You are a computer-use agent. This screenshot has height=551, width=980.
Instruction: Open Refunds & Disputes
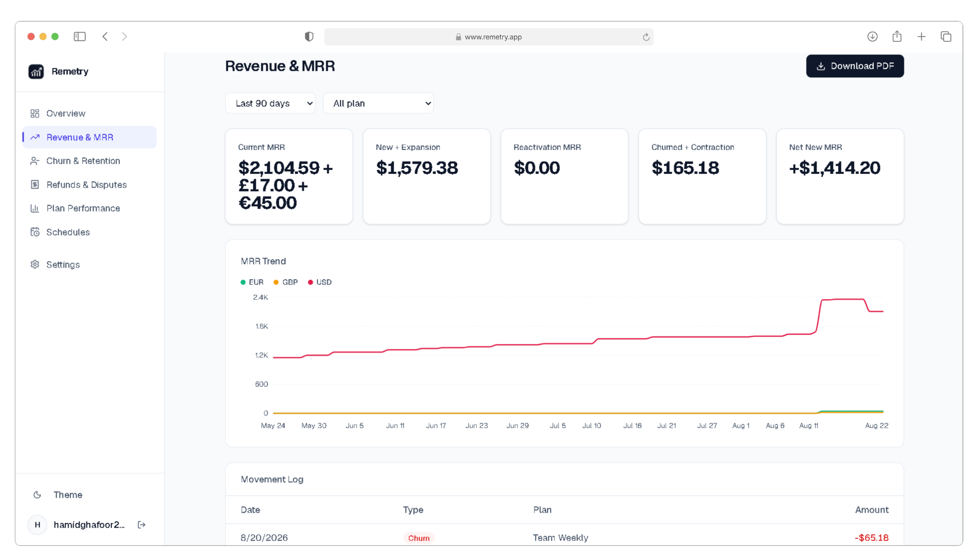90,185
